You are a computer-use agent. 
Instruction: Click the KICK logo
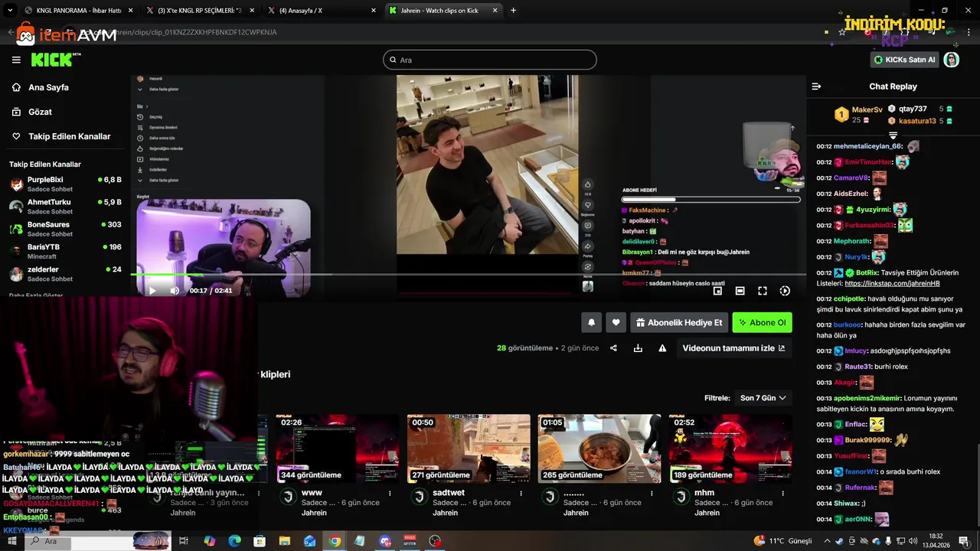coord(55,60)
